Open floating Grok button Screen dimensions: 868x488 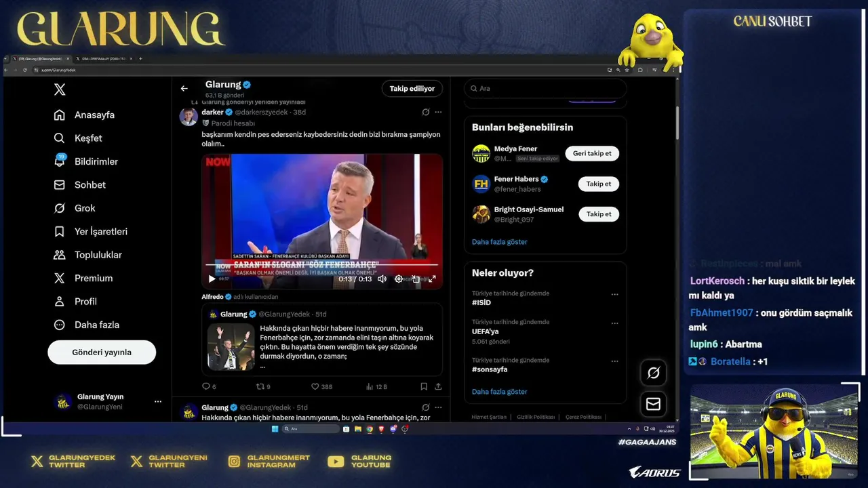pyautogui.click(x=653, y=373)
